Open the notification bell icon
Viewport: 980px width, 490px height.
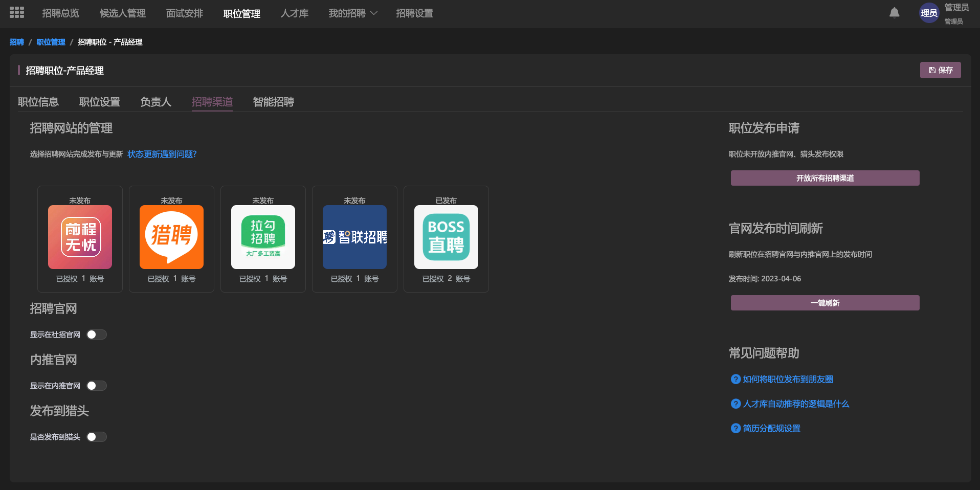[894, 12]
